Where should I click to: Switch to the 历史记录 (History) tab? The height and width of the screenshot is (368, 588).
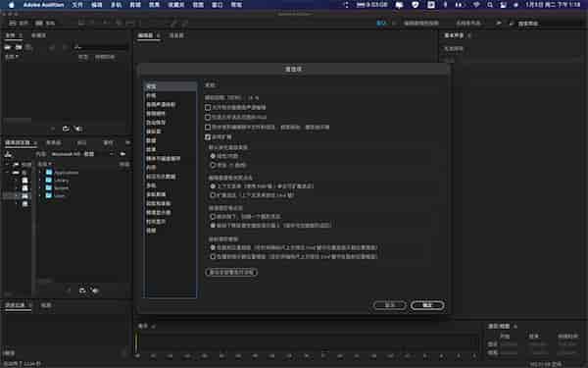pos(16,305)
